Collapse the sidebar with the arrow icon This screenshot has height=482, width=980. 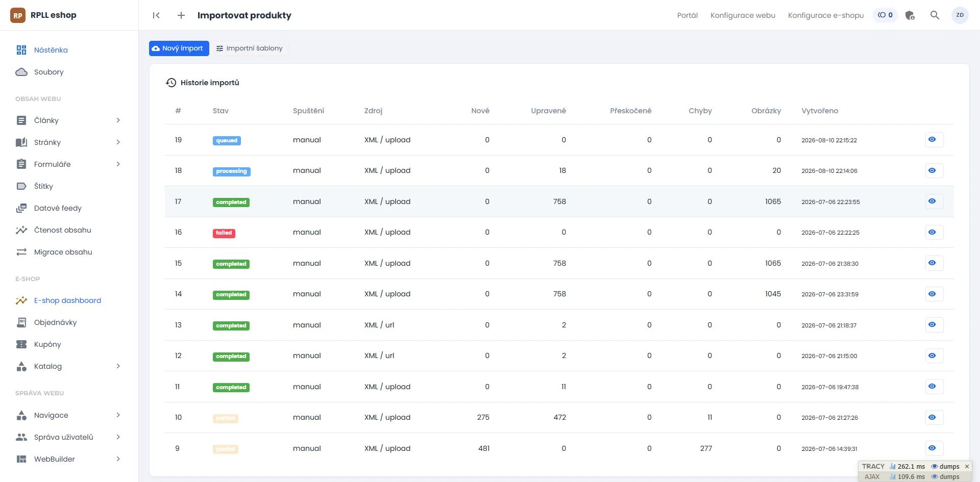coord(156,15)
